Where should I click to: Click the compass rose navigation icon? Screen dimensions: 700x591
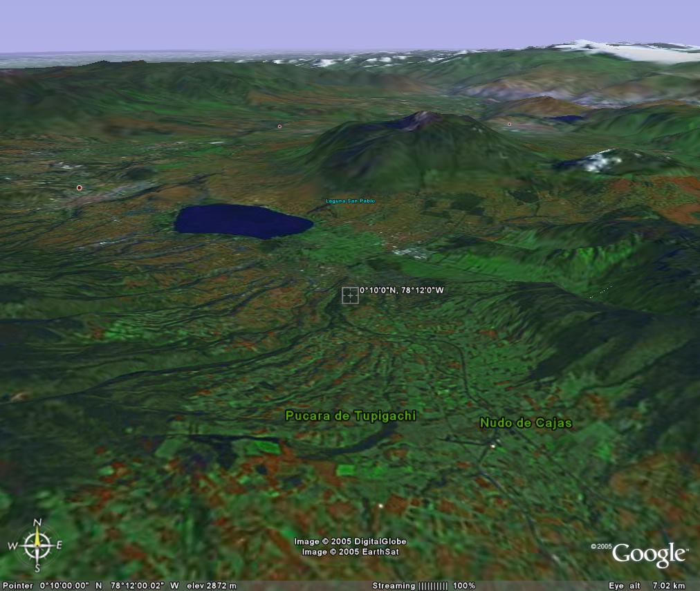38,545
